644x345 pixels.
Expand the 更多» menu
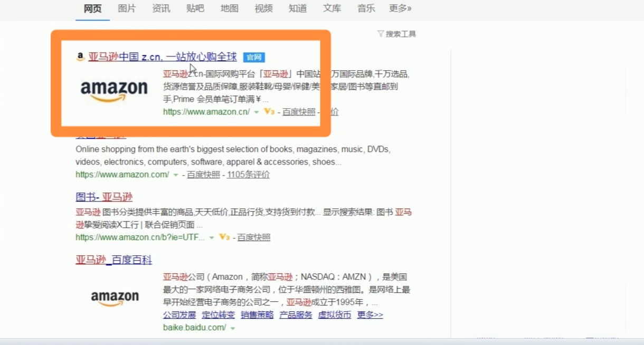pyautogui.click(x=400, y=8)
